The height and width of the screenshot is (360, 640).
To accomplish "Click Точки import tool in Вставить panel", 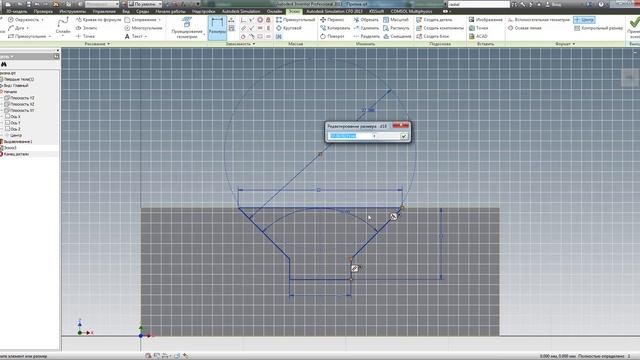I will coord(478,28).
